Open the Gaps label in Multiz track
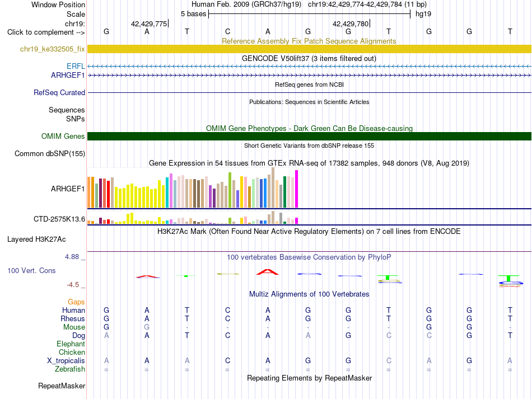 coord(76,302)
